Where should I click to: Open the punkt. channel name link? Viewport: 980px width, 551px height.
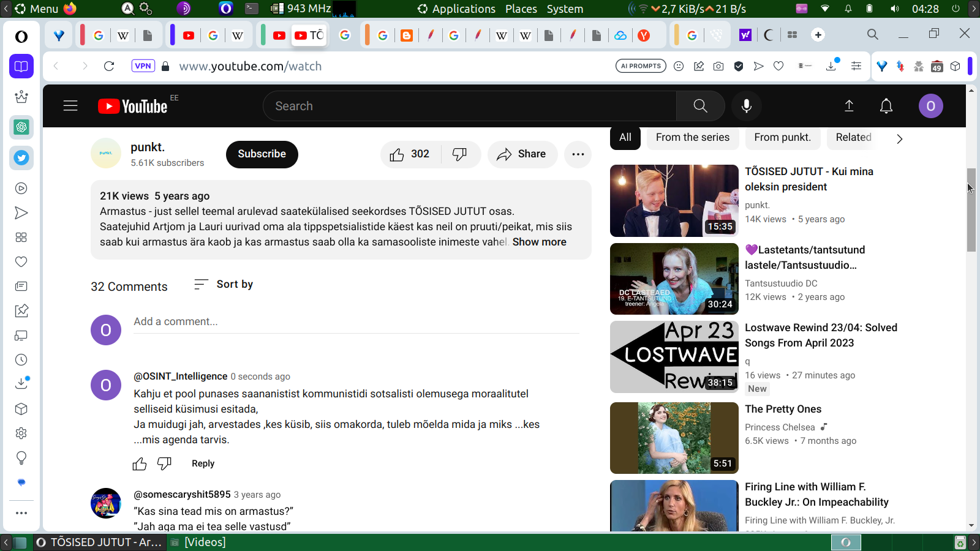point(148,147)
